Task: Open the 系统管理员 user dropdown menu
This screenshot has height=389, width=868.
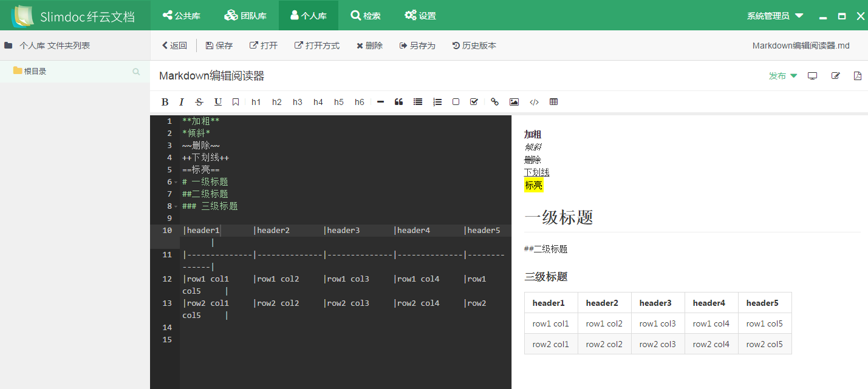Action: pyautogui.click(x=775, y=16)
